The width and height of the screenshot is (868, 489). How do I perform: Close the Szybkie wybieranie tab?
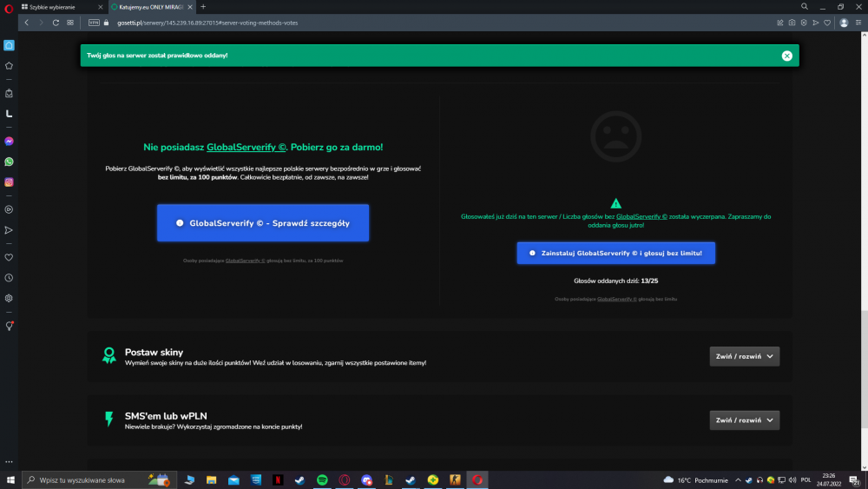[100, 7]
